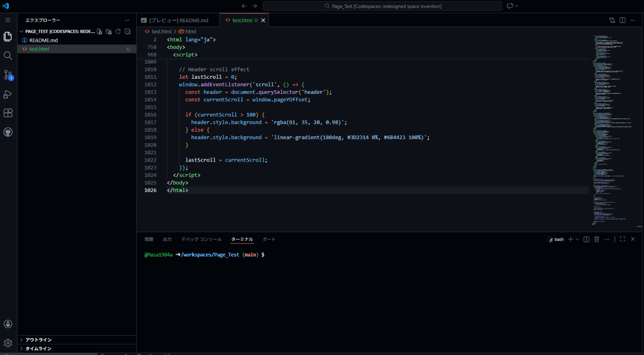This screenshot has width=644, height=355.
Task: Open README.md in the explorer
Action: 43,41
